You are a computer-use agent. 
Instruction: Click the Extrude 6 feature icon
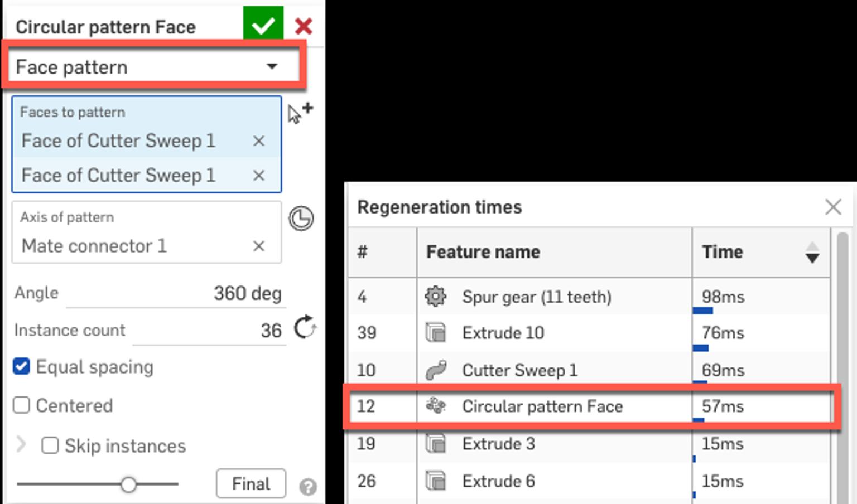[436, 481]
